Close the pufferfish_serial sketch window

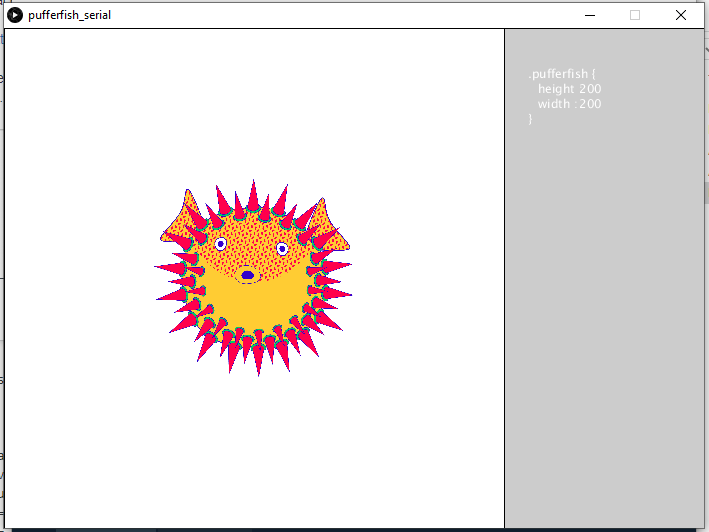click(x=681, y=15)
